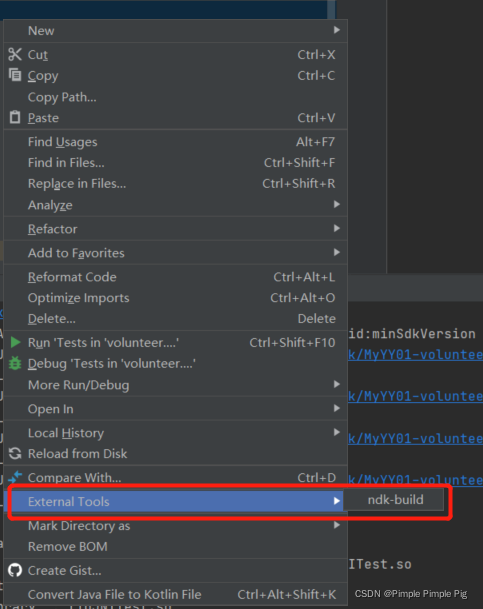Expand the External Tools submenu arrow
The height and width of the screenshot is (609, 483).
tap(337, 501)
